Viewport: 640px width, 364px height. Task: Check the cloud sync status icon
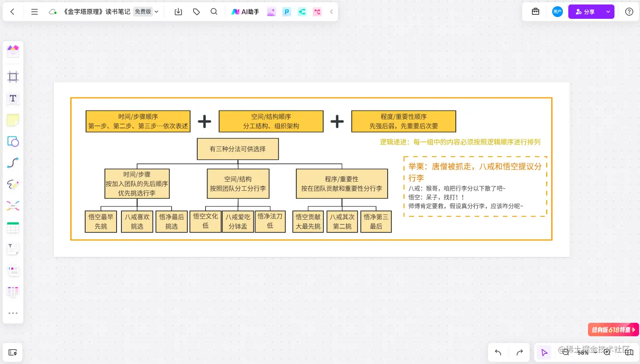pos(52,12)
